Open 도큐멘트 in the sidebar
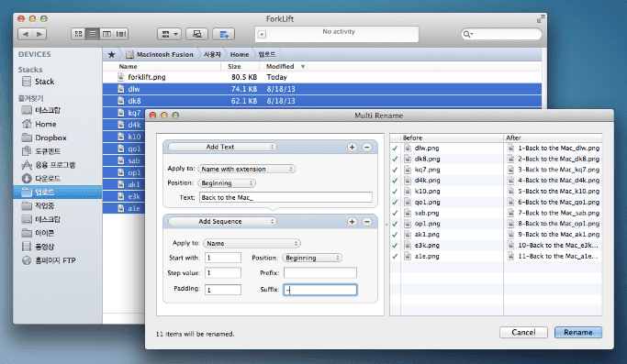 click(40, 151)
